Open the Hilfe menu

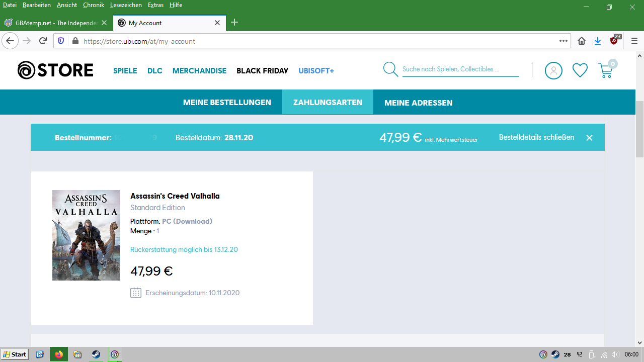pos(176,5)
